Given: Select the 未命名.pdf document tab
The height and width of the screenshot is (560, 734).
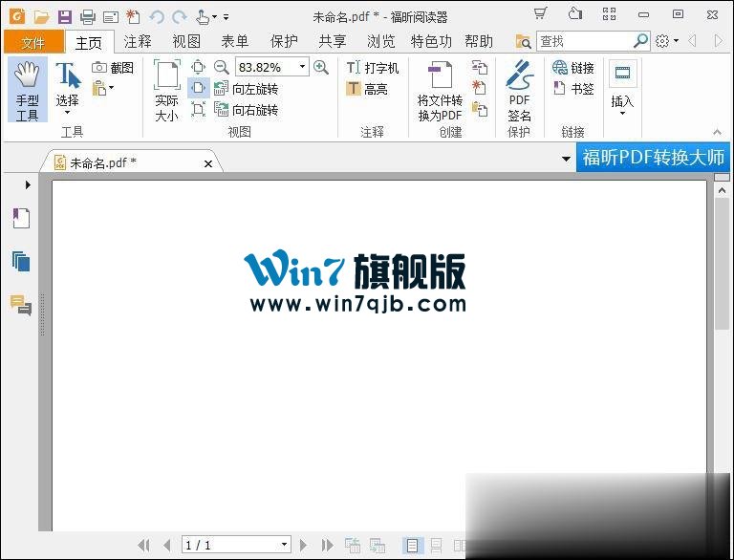Looking at the screenshot, I should tap(131, 162).
